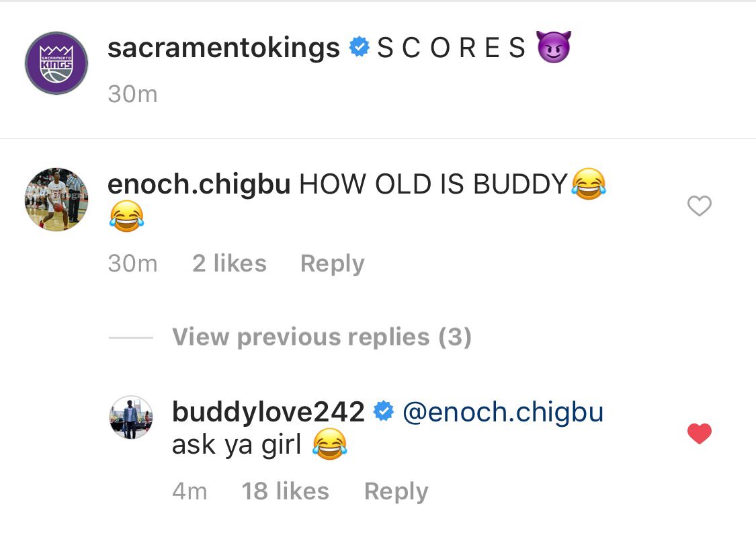Click the verified checkmark beside buddylove242

point(384,412)
